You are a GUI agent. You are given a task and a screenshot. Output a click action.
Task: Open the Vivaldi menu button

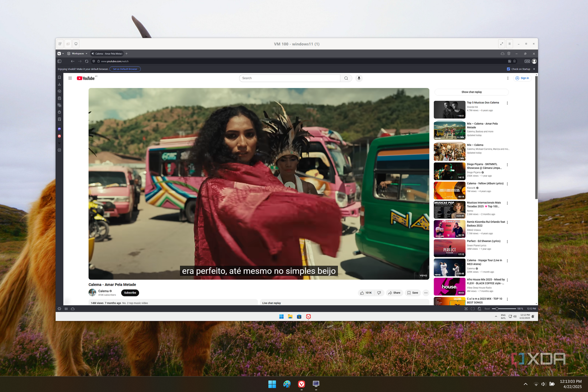(59, 53)
